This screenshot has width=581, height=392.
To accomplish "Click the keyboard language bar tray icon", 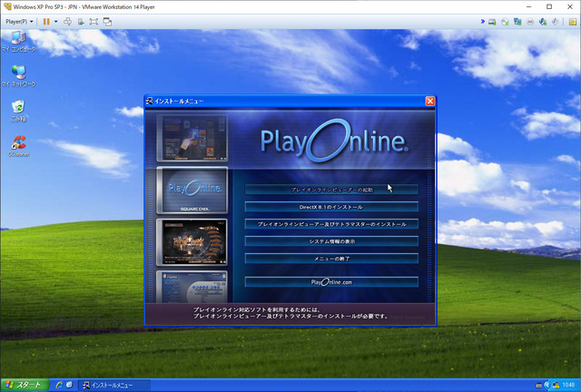I will tap(538, 386).
